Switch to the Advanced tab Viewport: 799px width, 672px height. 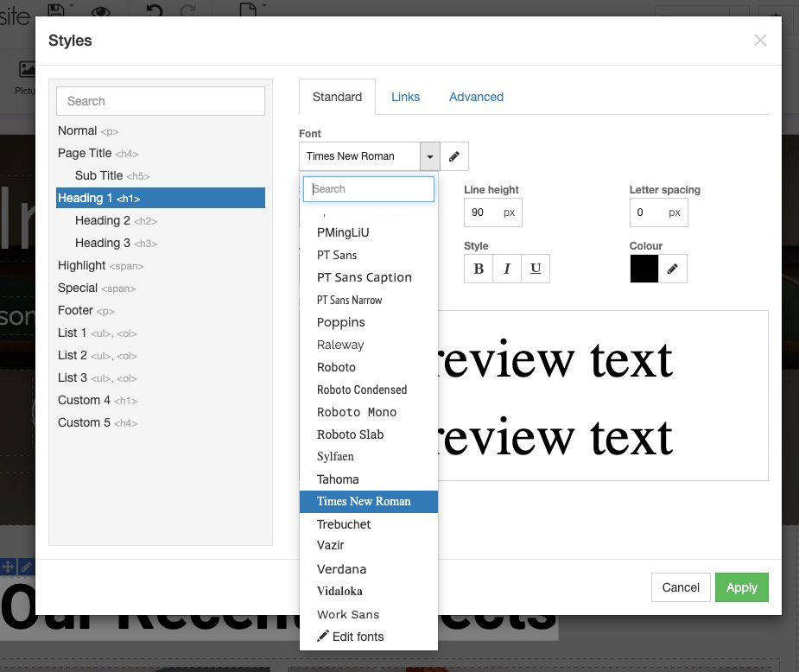click(x=477, y=97)
